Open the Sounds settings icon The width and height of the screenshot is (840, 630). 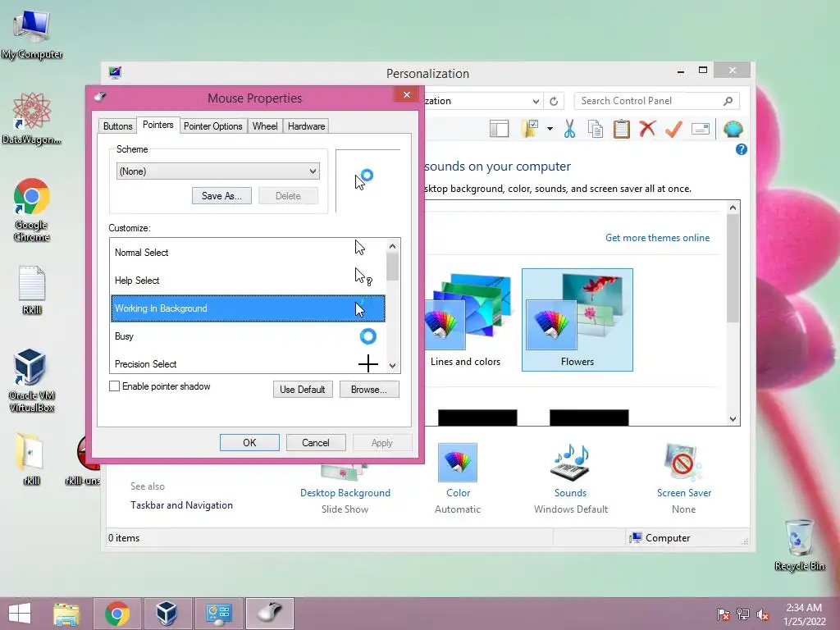(571, 463)
